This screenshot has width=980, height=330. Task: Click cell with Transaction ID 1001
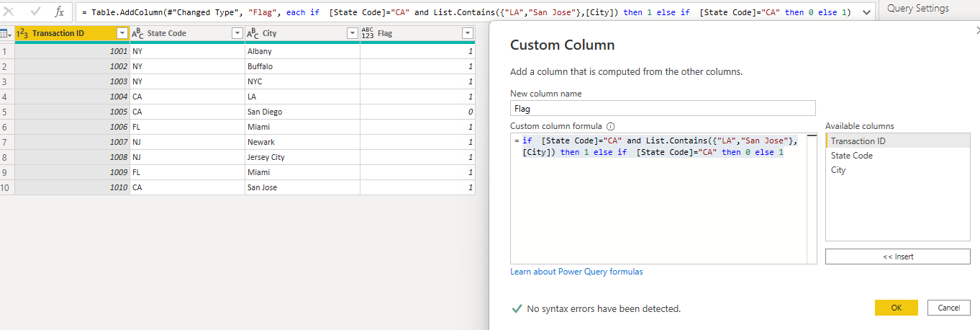(72, 51)
